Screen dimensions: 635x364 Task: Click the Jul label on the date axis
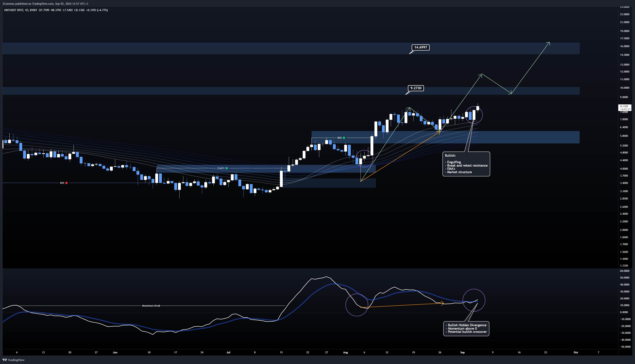[228, 353]
